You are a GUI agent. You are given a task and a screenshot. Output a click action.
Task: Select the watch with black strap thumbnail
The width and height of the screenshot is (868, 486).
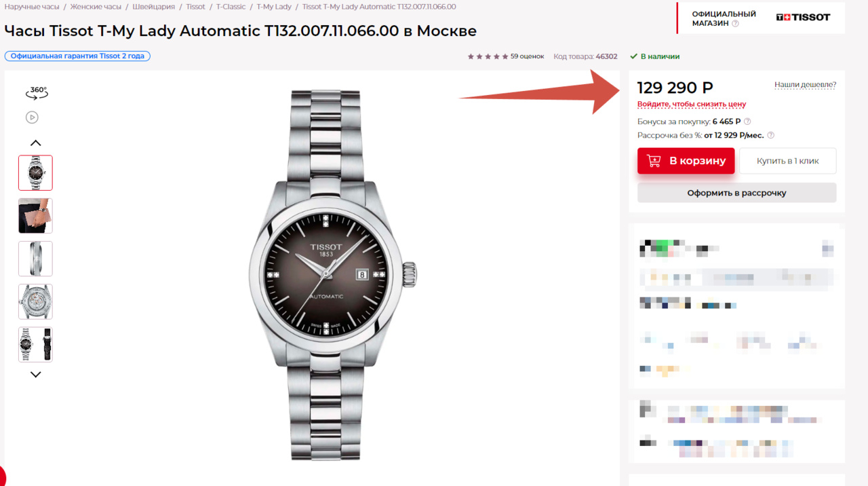click(35, 344)
